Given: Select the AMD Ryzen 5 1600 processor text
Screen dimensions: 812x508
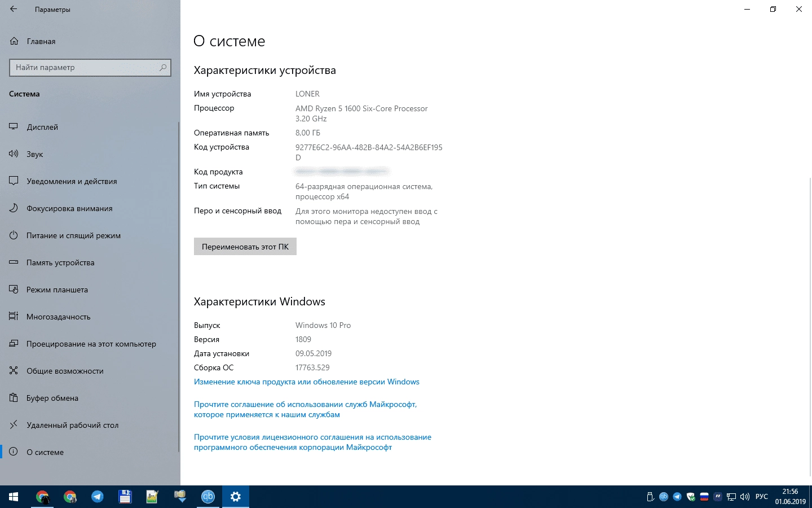Looking at the screenshot, I should pyautogui.click(x=361, y=113).
